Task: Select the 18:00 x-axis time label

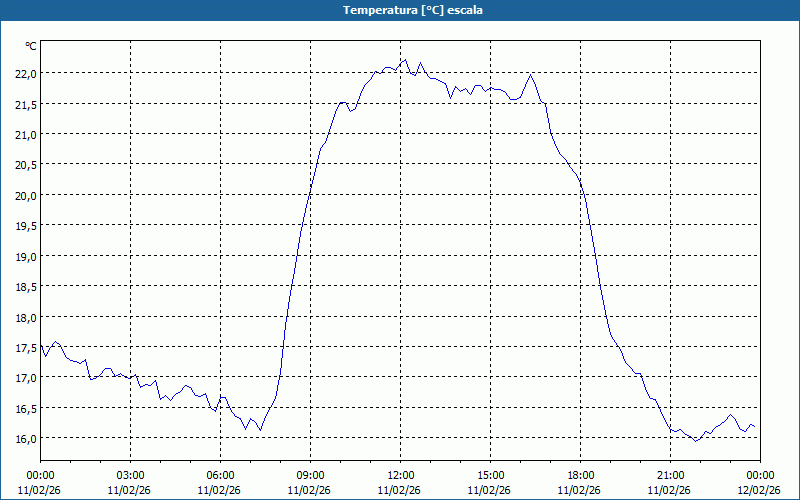Action: point(580,475)
